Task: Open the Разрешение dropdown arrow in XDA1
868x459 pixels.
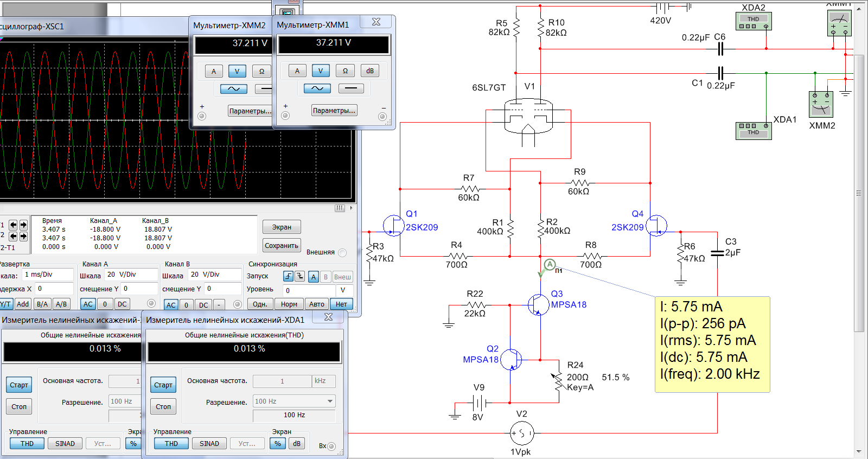Action: tap(330, 401)
